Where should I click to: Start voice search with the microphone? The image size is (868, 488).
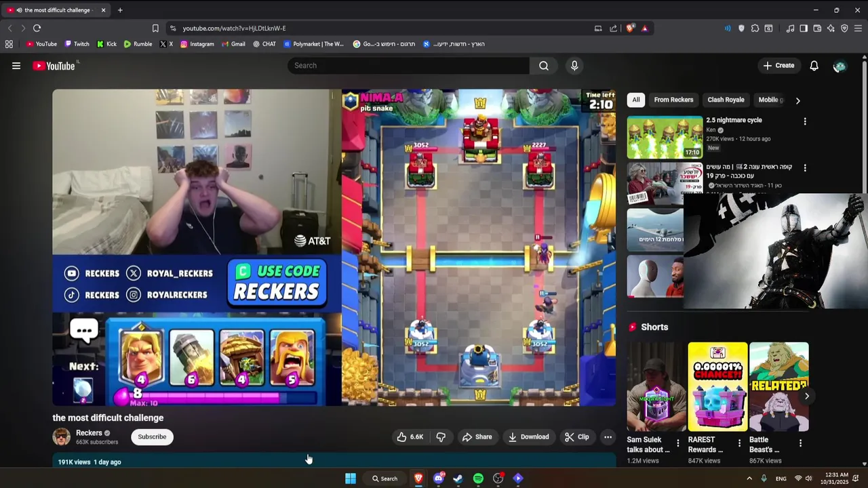[x=574, y=66]
